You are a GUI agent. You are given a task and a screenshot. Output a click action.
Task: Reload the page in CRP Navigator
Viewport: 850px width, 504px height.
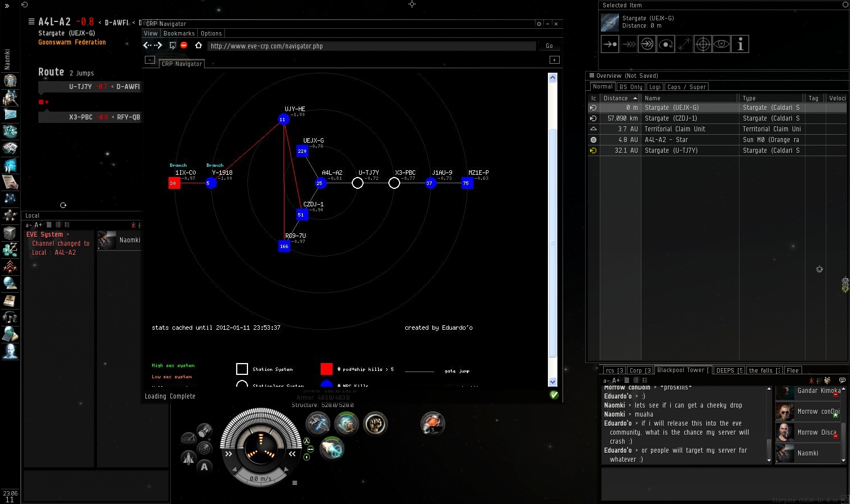point(173,46)
